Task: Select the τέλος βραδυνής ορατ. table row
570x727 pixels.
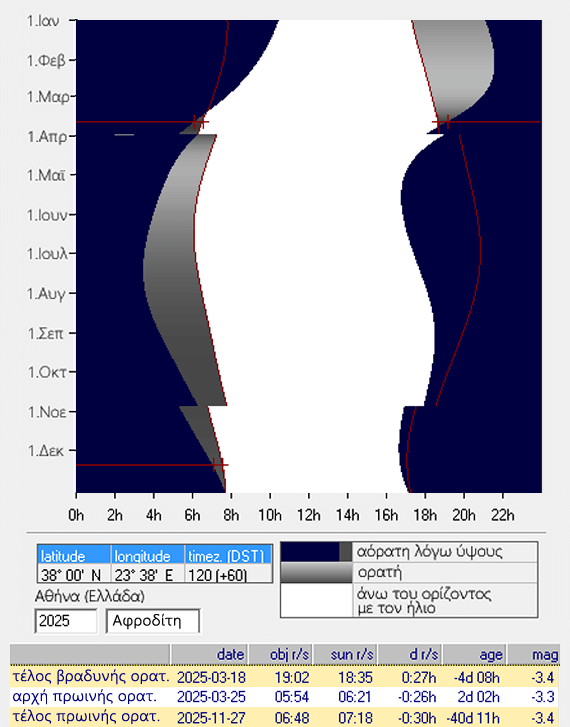Action: tap(285, 677)
